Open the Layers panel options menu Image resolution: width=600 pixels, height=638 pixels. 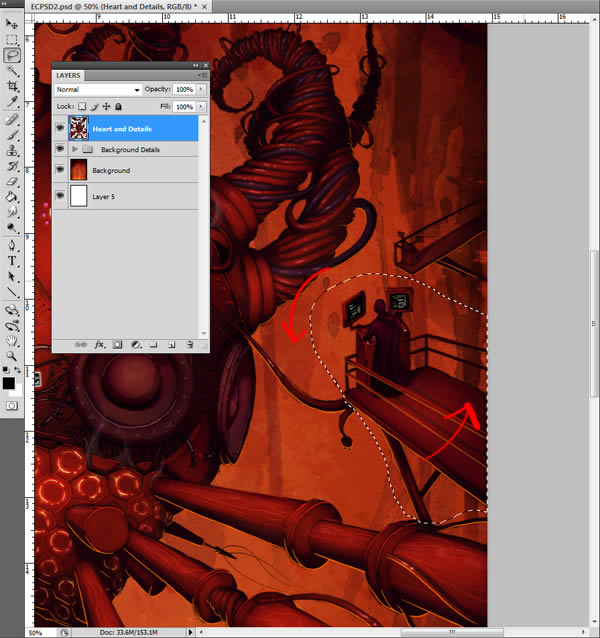203,75
